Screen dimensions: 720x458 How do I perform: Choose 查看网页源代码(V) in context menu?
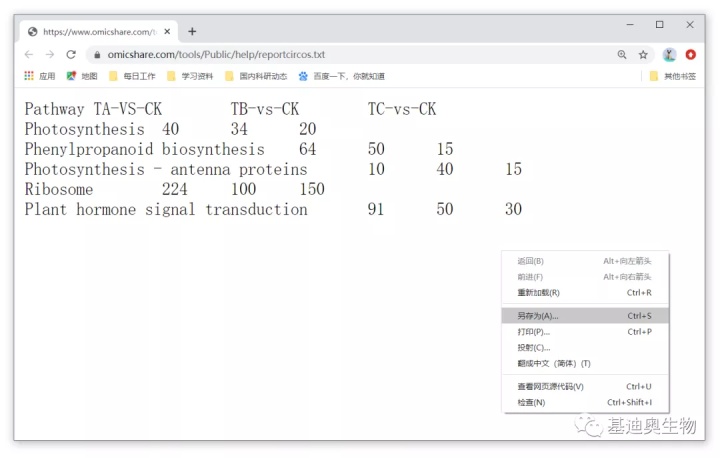[585, 386]
